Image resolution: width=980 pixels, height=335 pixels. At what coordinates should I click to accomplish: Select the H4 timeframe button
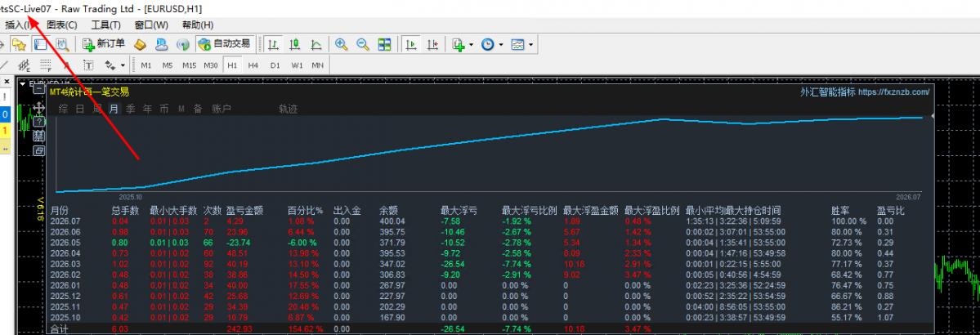coord(253,65)
